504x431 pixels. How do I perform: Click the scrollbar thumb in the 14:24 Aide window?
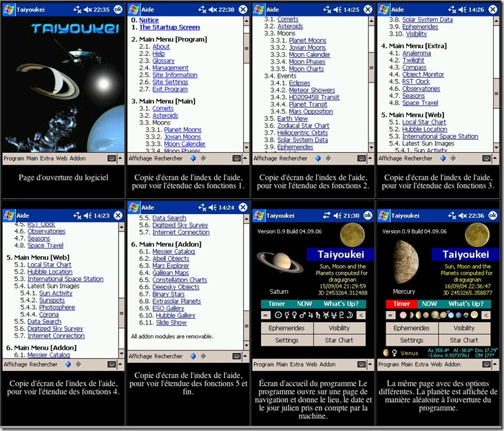tap(246, 326)
